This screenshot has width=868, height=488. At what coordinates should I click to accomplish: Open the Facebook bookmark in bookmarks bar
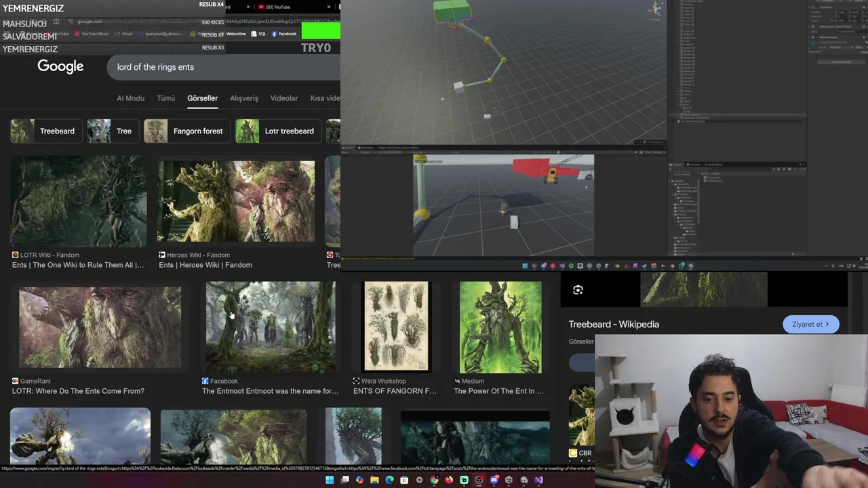(x=283, y=34)
